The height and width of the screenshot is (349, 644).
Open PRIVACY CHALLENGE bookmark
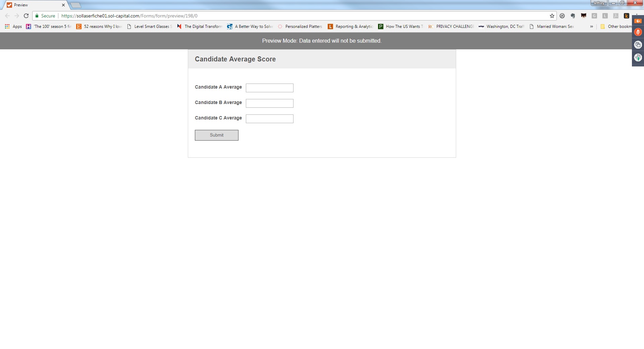click(x=451, y=27)
